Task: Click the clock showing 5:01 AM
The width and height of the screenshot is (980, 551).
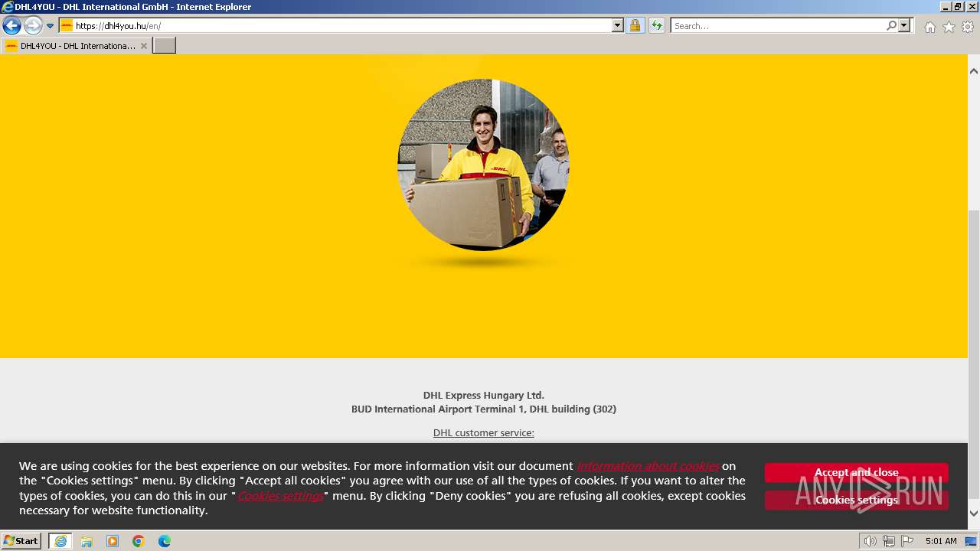Action: pyautogui.click(x=941, y=541)
